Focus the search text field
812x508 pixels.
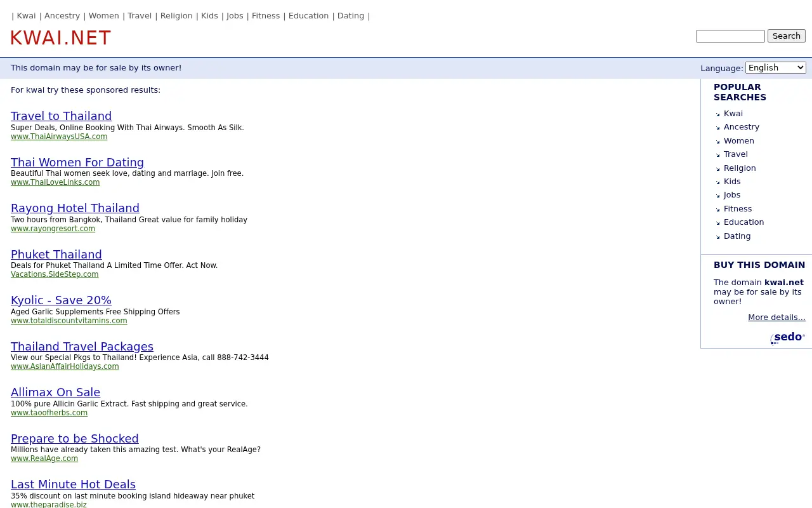pos(730,36)
